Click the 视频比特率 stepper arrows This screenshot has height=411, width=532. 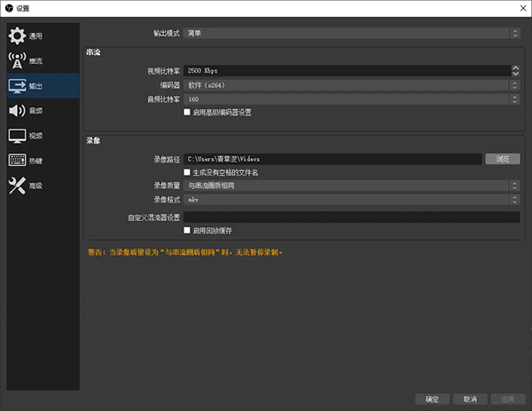pyautogui.click(x=515, y=70)
